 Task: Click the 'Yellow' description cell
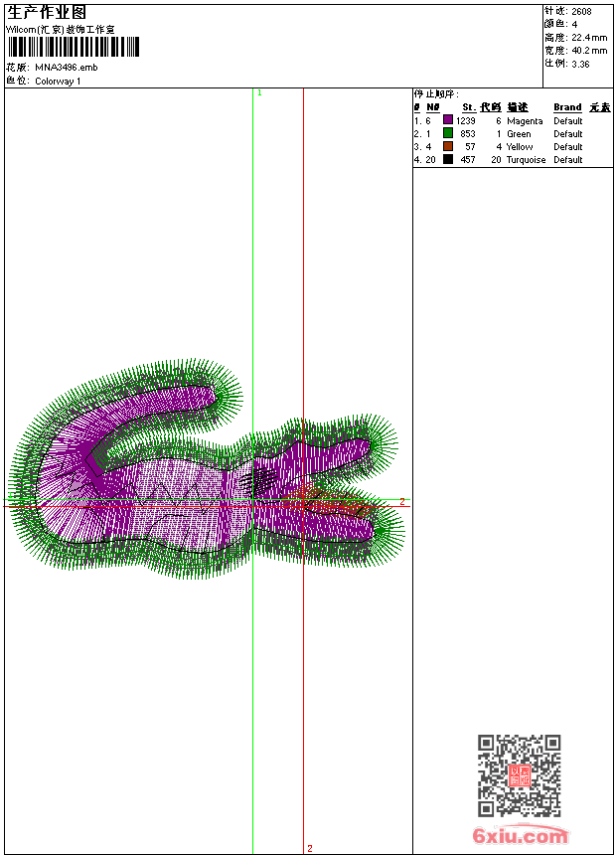(x=520, y=147)
